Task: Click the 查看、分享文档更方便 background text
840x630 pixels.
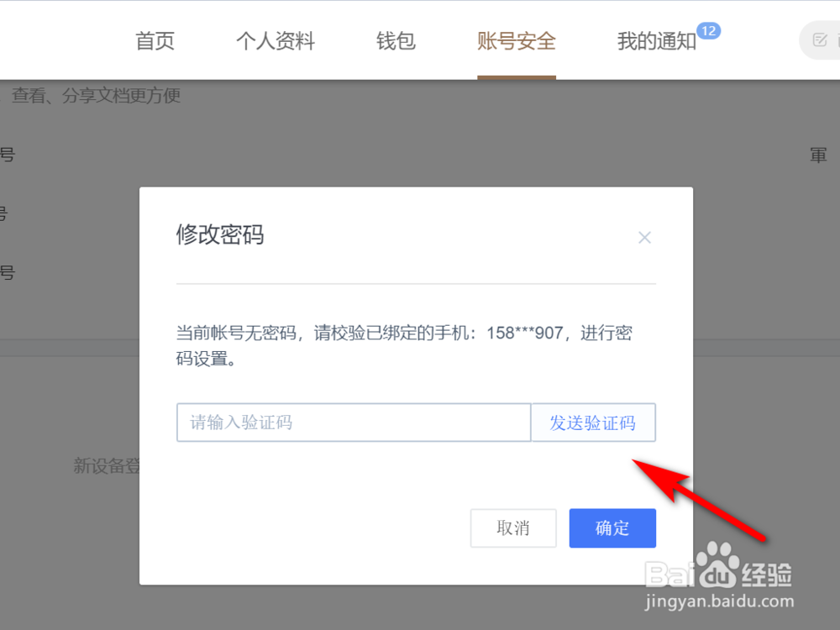Action: pyautogui.click(x=96, y=96)
